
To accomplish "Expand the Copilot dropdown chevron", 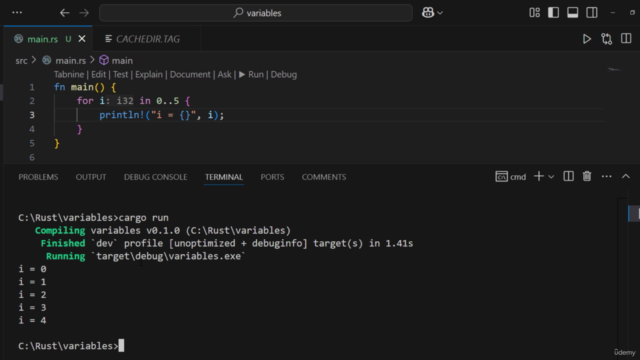I will click(x=440, y=13).
